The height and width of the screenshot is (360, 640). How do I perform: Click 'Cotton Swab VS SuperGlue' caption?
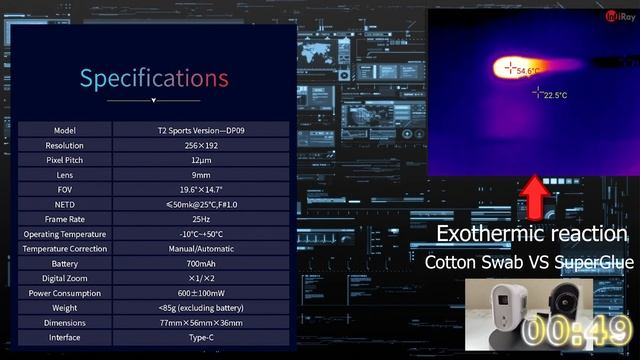[x=529, y=262]
